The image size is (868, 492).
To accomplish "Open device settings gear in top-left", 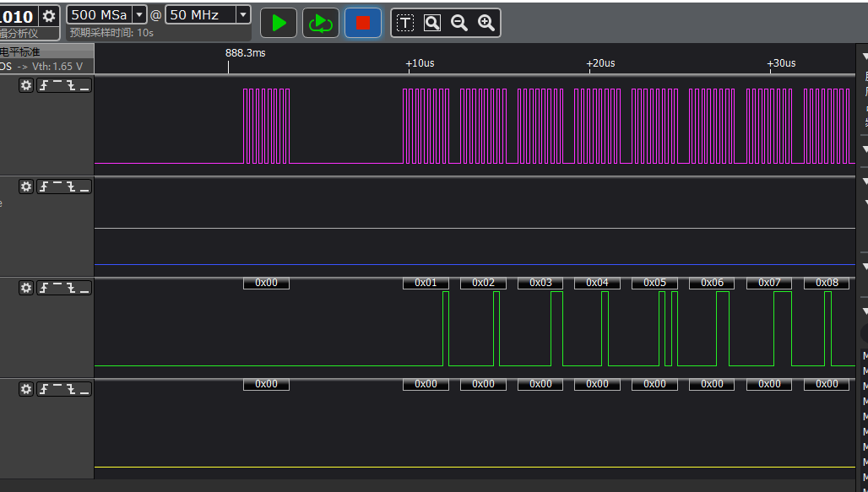I will click(x=50, y=16).
